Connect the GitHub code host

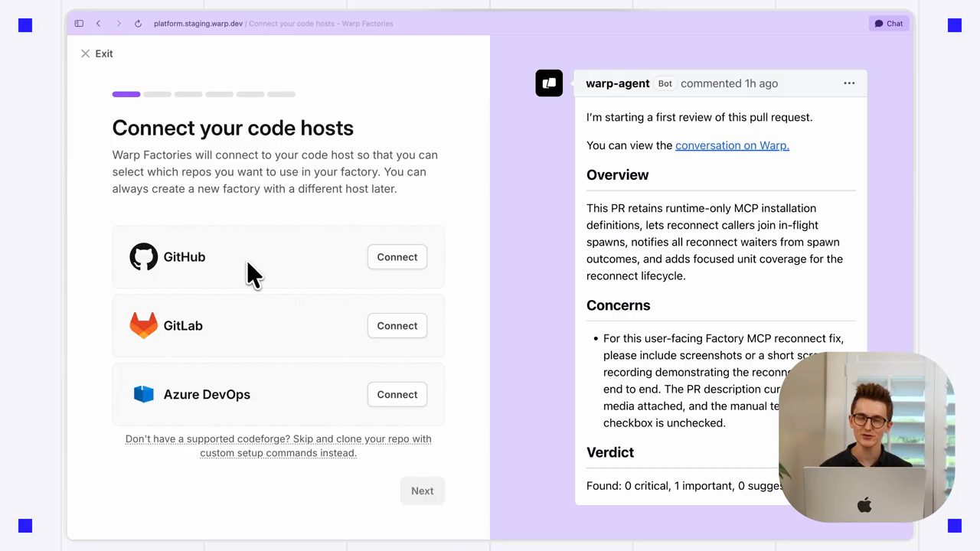point(397,257)
